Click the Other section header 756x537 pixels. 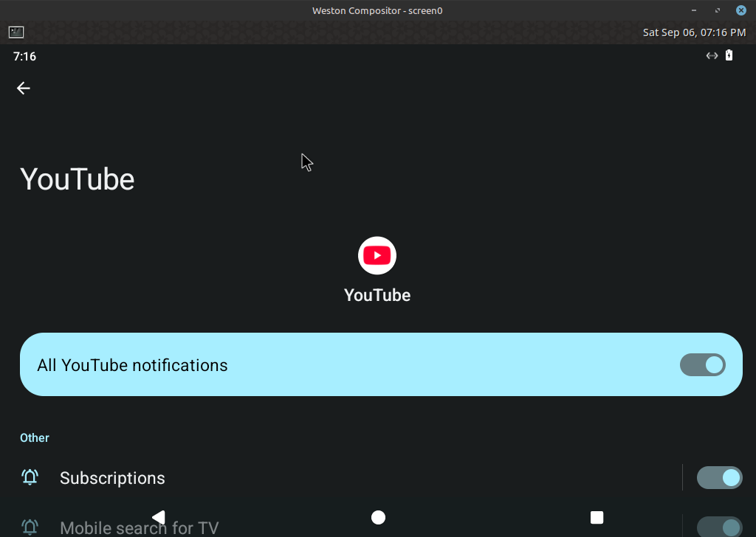pos(35,438)
